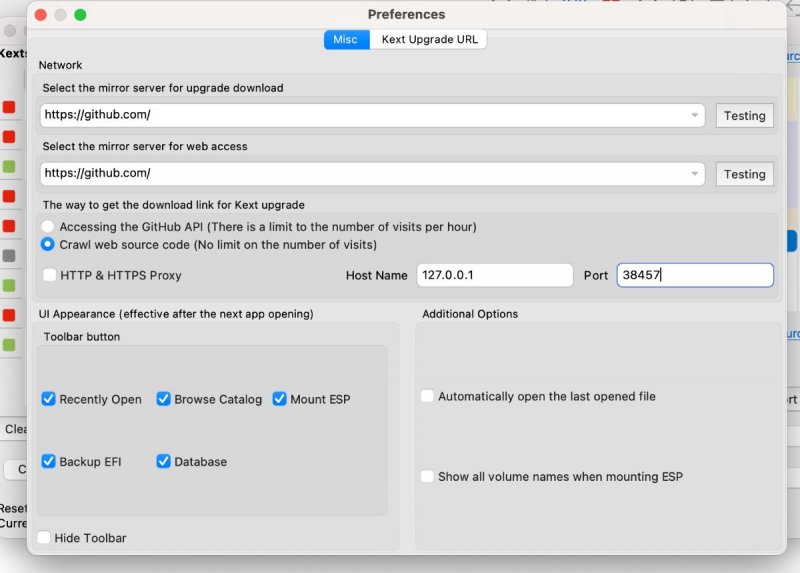Expand the upgrade download mirror server dropdown

(695, 116)
